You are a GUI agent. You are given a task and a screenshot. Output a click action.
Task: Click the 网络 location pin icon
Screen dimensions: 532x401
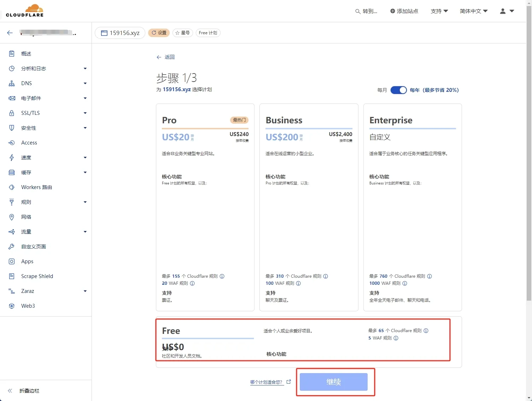(x=12, y=217)
